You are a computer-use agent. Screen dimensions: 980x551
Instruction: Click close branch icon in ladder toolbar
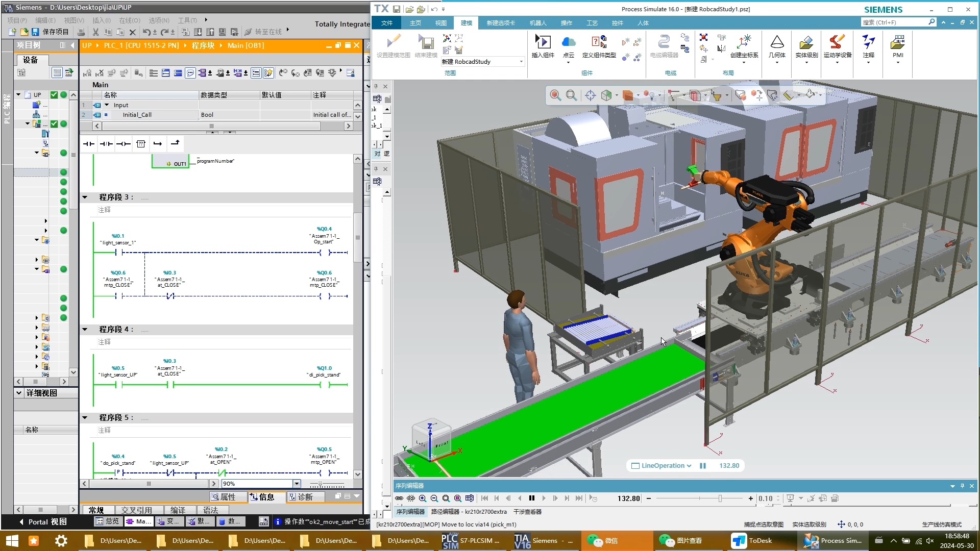[x=175, y=143]
